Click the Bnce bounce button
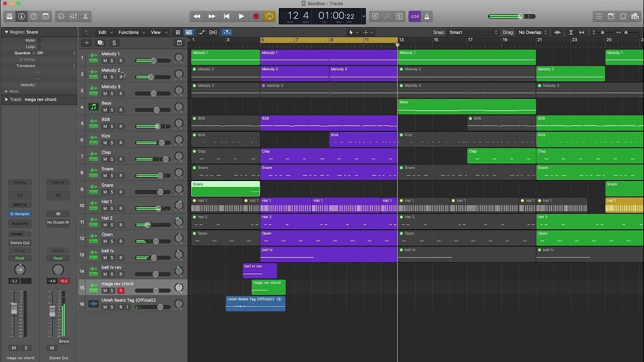This screenshot has height=362, width=644. point(64,341)
